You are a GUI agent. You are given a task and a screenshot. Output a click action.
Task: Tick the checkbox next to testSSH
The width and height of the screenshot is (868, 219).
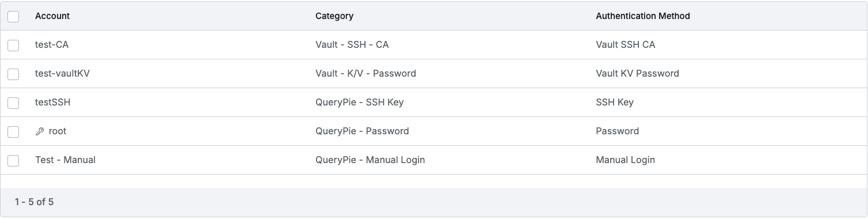[13, 103]
